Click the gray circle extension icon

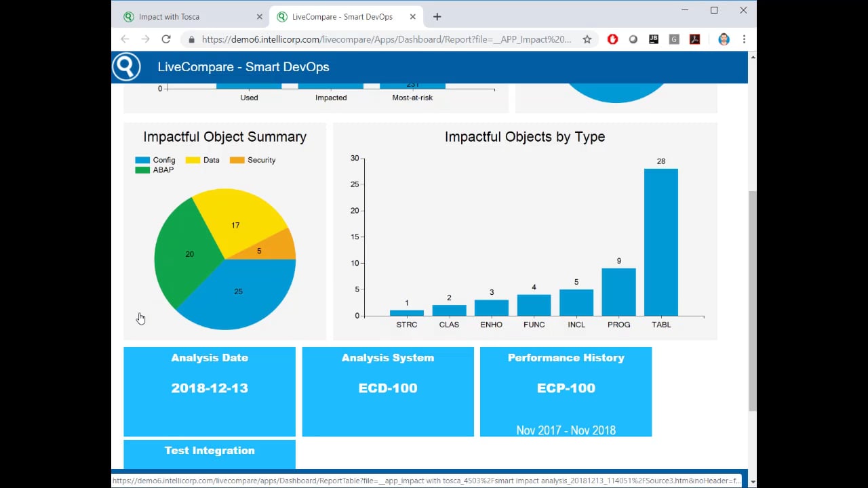(633, 39)
